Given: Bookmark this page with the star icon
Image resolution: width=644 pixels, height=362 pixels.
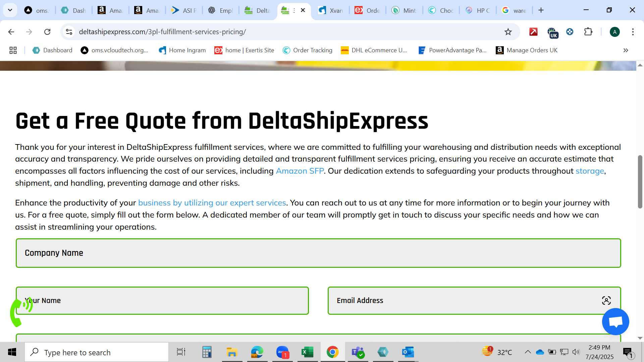Looking at the screenshot, I should point(508,32).
